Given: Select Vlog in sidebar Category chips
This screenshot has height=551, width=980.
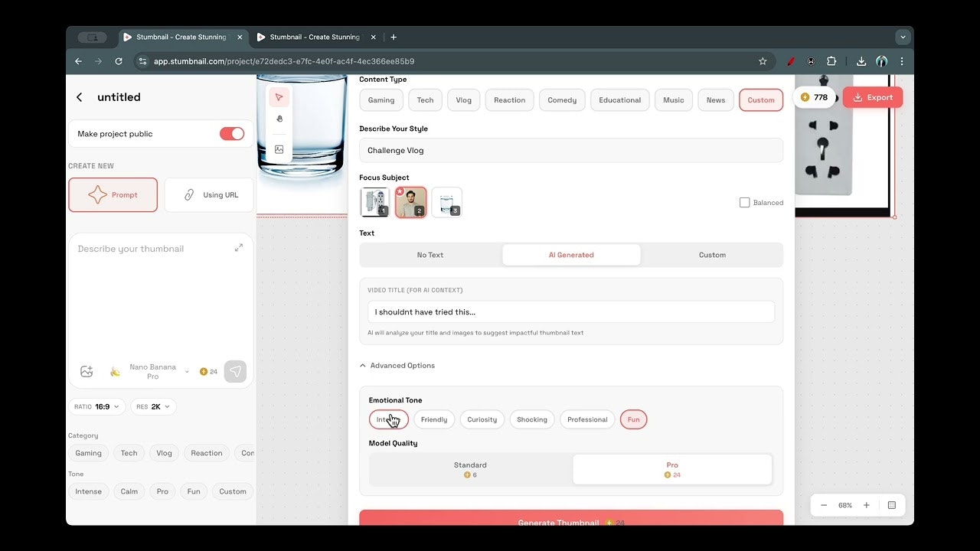Looking at the screenshot, I should 165,453.
